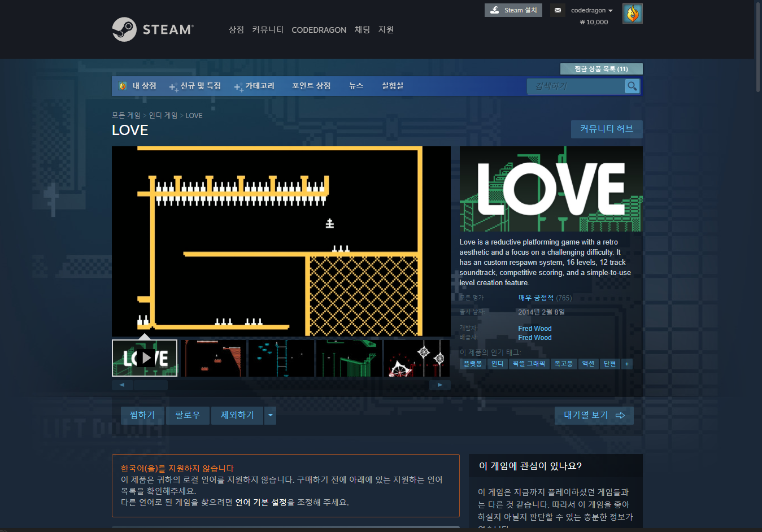Screen dimensions: 762x532
Task: Click the publisher Fred Wood link
Action: (535, 338)
